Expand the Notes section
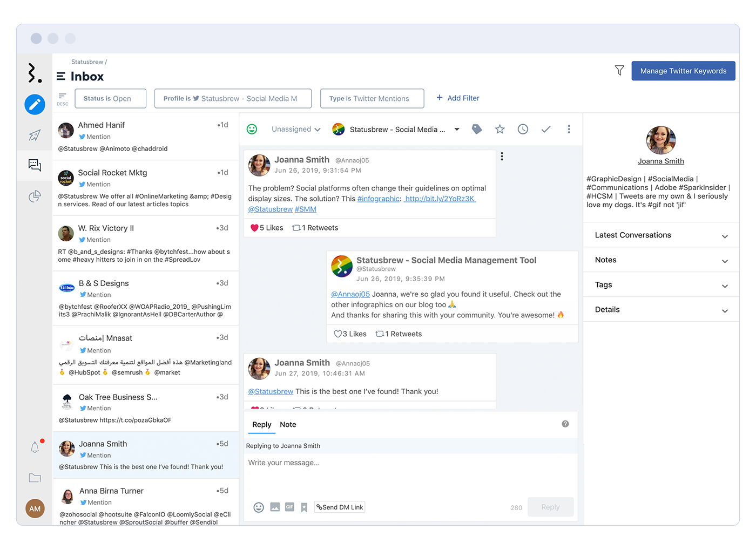The height and width of the screenshot is (550, 756). pos(661,260)
